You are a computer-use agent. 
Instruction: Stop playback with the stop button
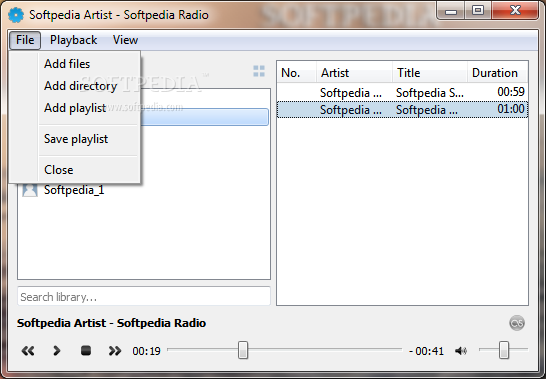pyautogui.click(x=86, y=350)
